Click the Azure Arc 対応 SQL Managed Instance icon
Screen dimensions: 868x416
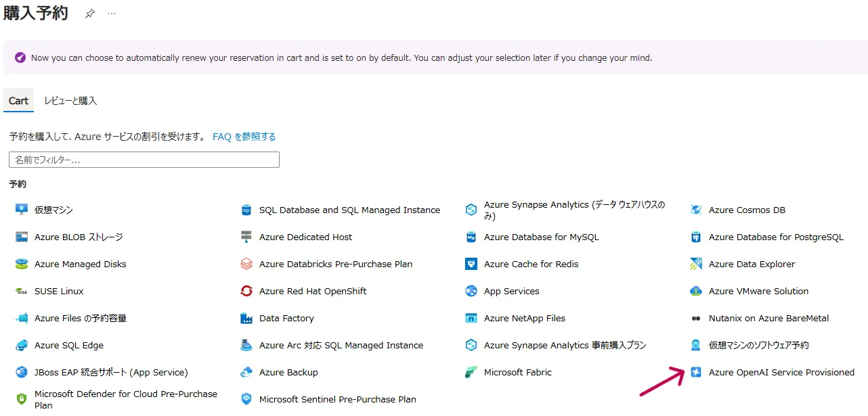(x=246, y=345)
